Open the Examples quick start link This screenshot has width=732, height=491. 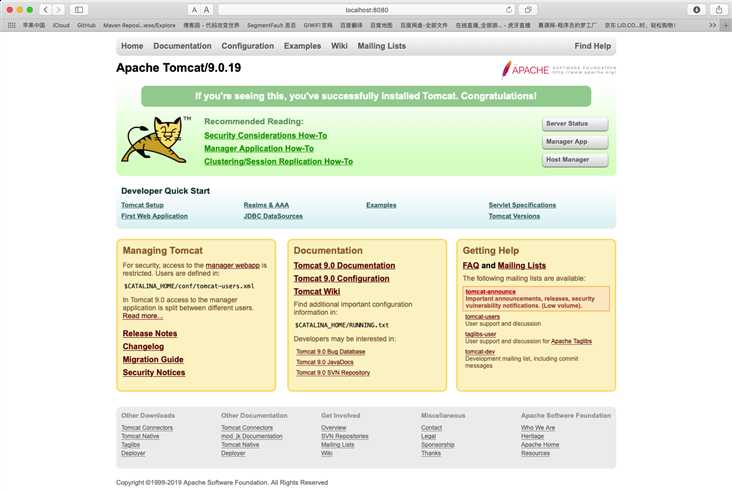[381, 205]
